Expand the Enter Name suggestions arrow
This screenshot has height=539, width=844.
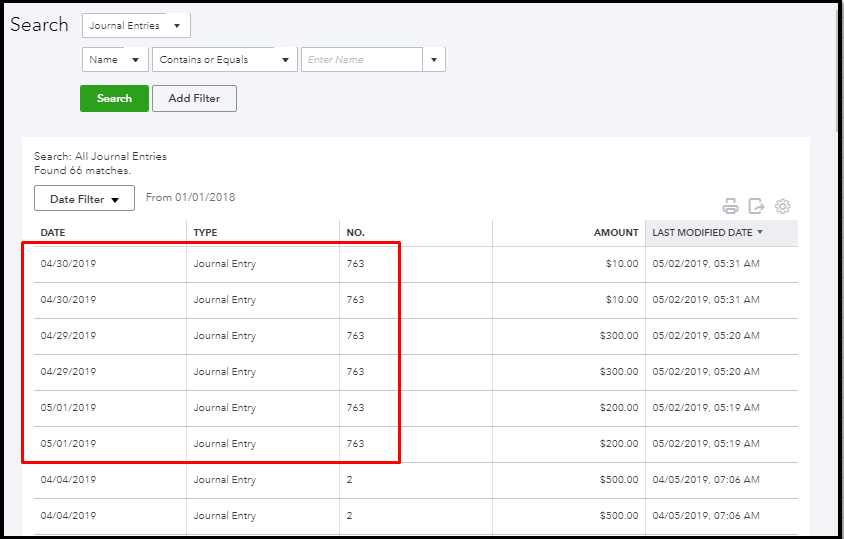click(434, 60)
